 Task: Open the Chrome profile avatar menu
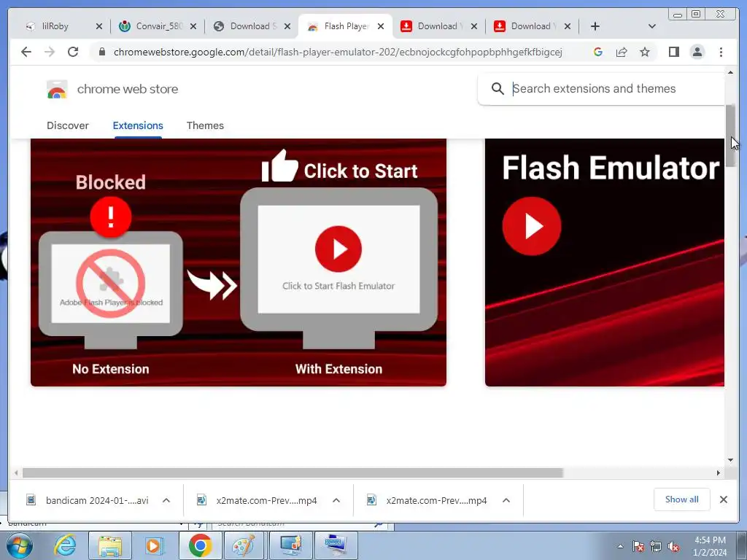697,52
